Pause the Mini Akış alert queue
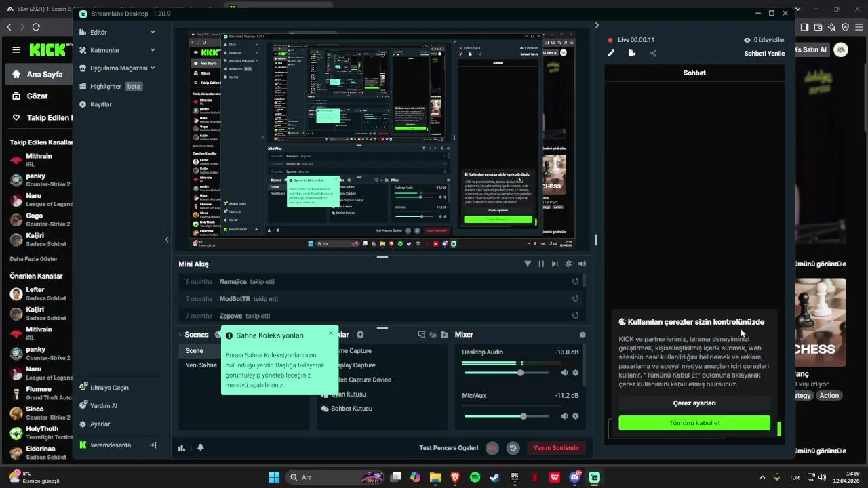The image size is (868, 488). pyautogui.click(x=541, y=264)
